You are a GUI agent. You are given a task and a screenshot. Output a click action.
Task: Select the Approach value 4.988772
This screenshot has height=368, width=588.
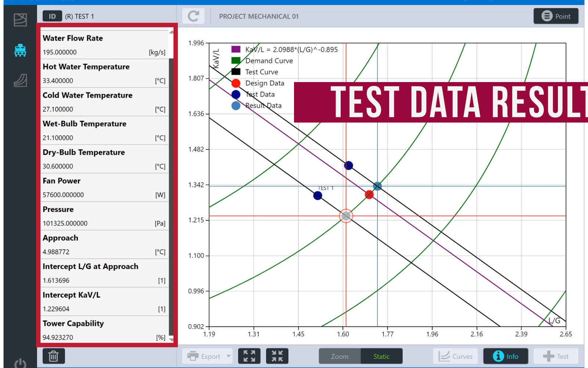pyautogui.click(x=56, y=252)
